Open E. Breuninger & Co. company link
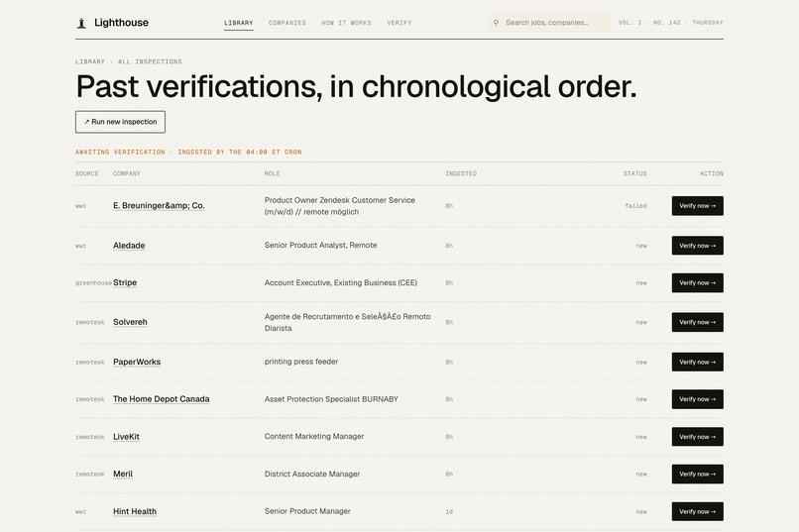The image size is (799, 532). 159,206
